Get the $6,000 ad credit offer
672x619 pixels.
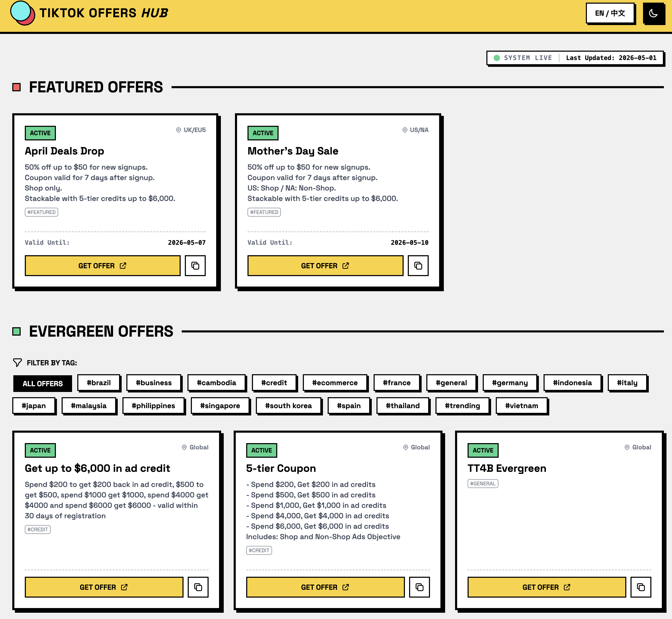click(x=104, y=587)
